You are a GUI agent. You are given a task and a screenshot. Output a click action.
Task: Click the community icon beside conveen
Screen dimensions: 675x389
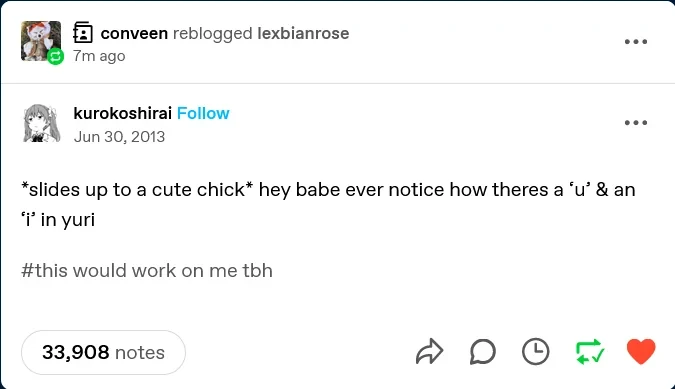pos(83,33)
